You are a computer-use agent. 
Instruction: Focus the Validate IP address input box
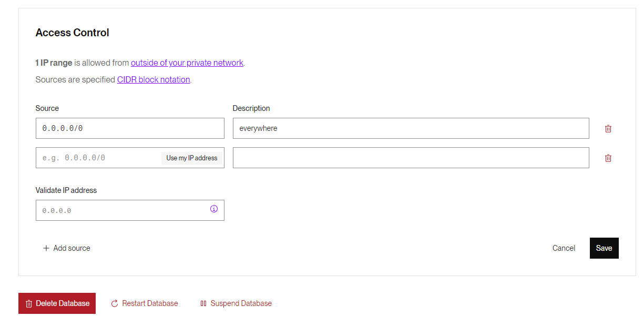click(x=130, y=210)
